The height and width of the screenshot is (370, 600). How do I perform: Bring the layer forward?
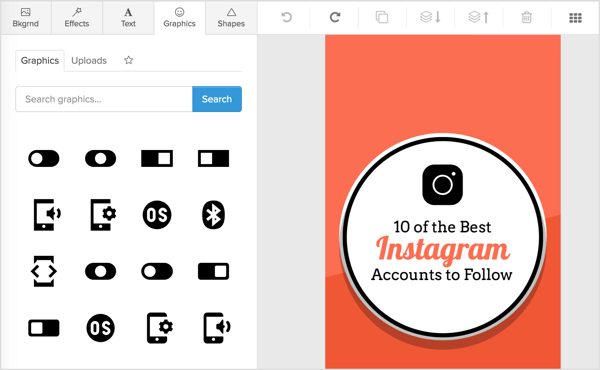[x=479, y=17]
